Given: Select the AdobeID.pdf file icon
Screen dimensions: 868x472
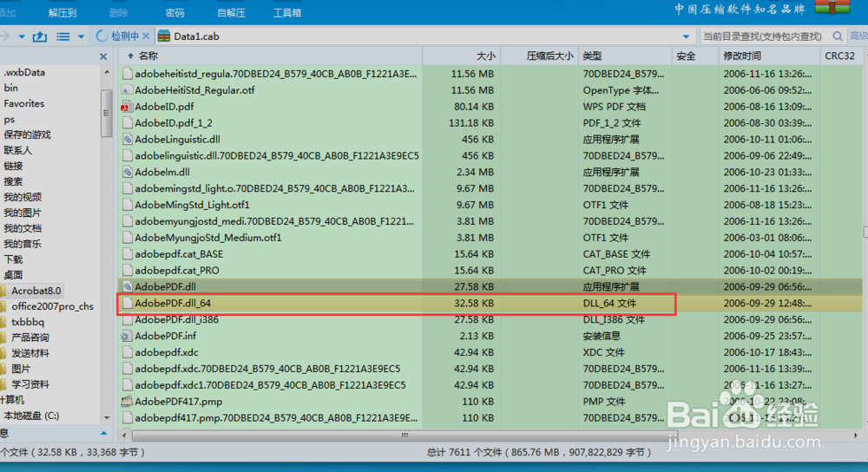Looking at the screenshot, I should (127, 106).
